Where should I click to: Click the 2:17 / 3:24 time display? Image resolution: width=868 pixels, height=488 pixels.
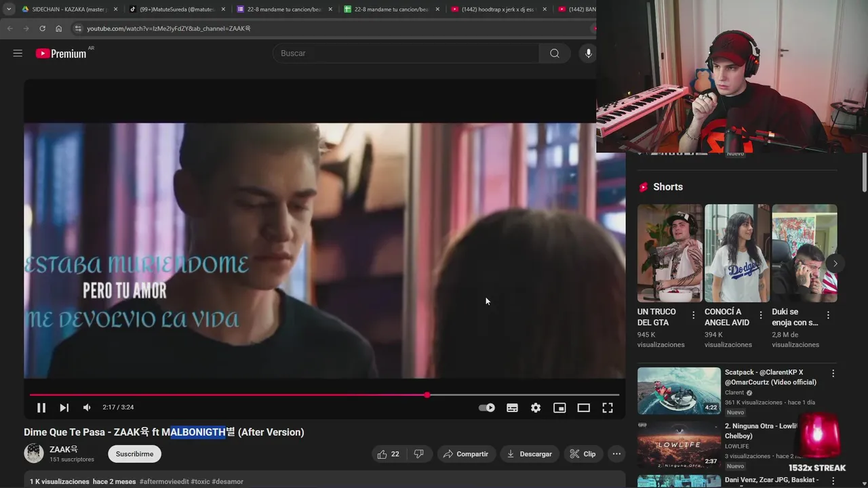(x=118, y=407)
